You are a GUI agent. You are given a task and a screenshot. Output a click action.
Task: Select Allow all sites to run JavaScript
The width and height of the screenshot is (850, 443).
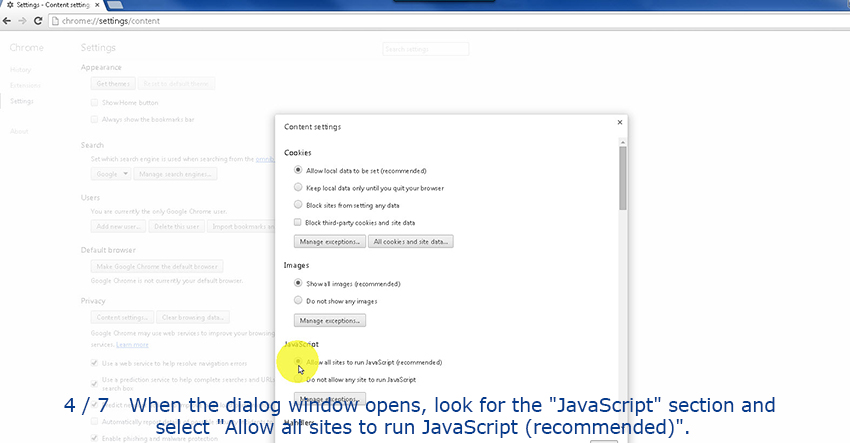click(298, 362)
